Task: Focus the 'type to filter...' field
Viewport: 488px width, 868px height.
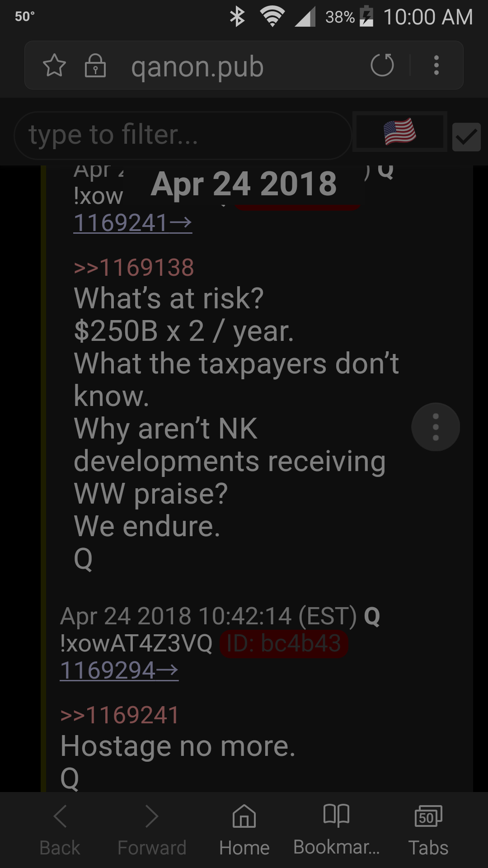Action: (183, 135)
